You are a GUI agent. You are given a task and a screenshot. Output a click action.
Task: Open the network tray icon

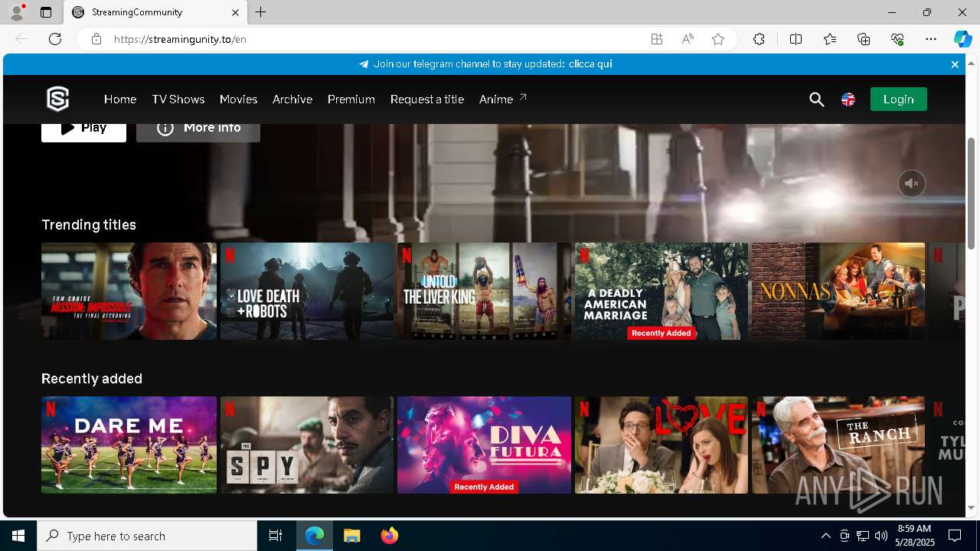863,536
